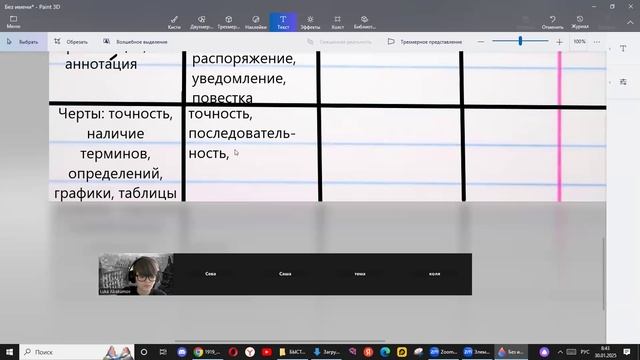Open Microsoft Edge from taskbar
The width and height of the screenshot is (640, 360).
[x=385, y=352]
